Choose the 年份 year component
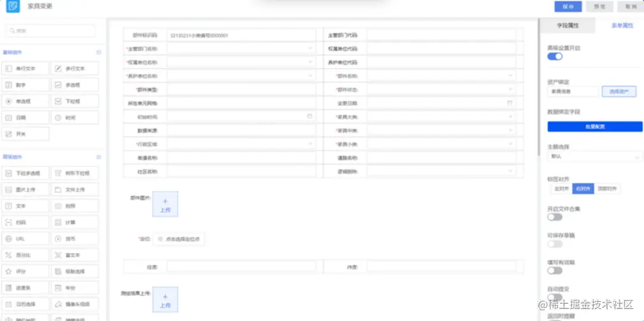Viewport: 644px width, 321px height. (x=75, y=288)
